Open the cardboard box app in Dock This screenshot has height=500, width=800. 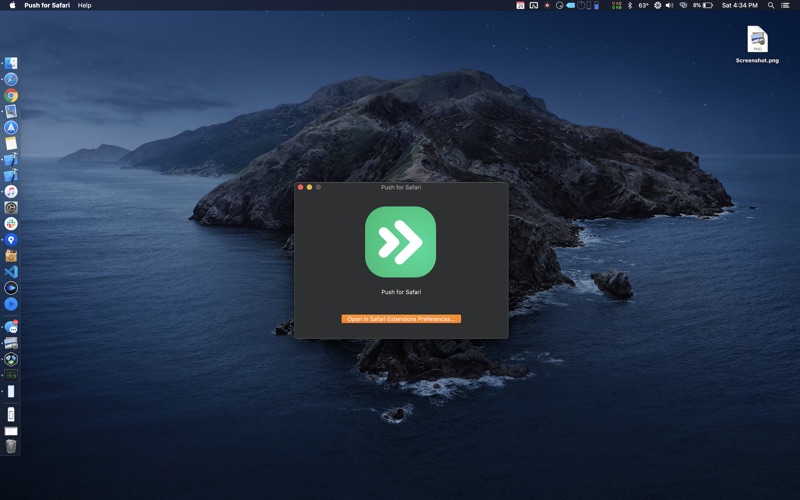point(11,256)
